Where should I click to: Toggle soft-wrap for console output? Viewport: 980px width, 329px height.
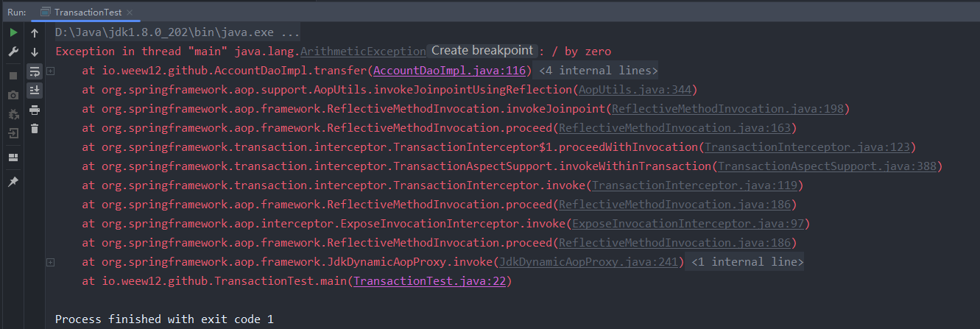pyautogui.click(x=35, y=71)
